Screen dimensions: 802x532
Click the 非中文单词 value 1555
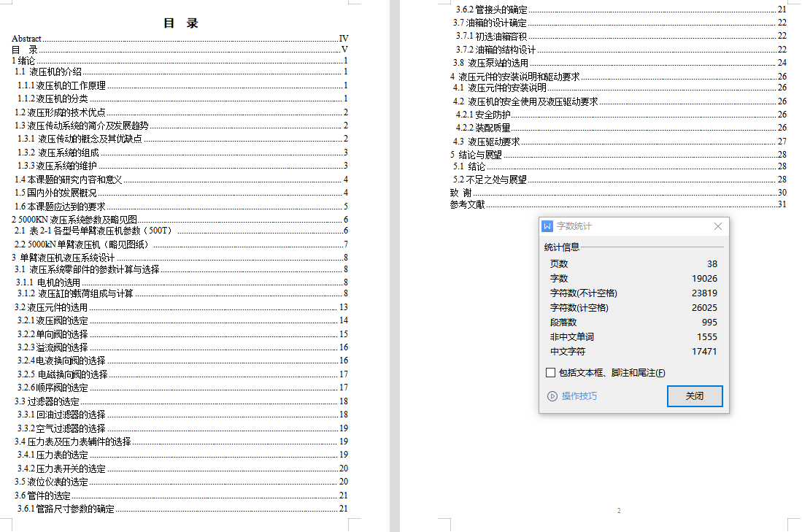tap(707, 337)
